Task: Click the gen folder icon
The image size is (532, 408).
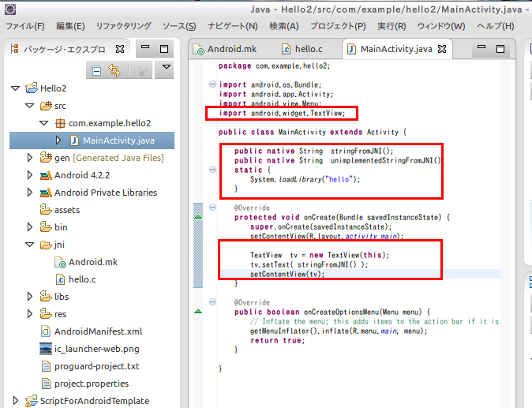Action: coord(46,157)
